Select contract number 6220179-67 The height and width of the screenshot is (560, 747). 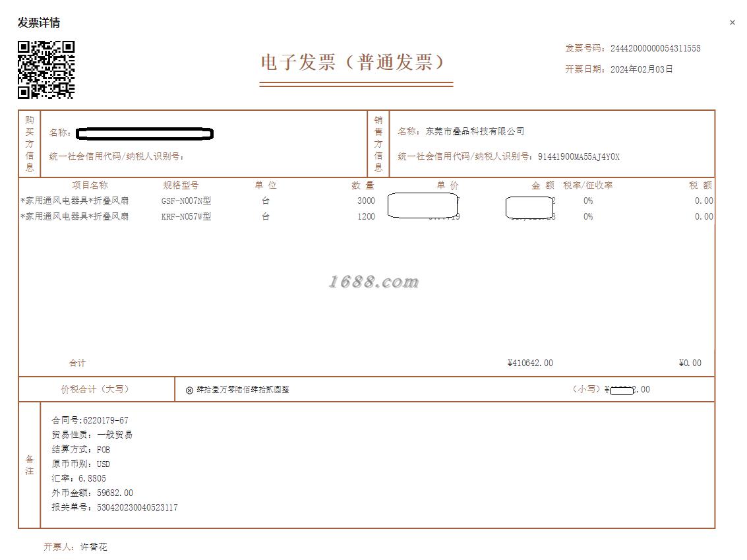105,420
